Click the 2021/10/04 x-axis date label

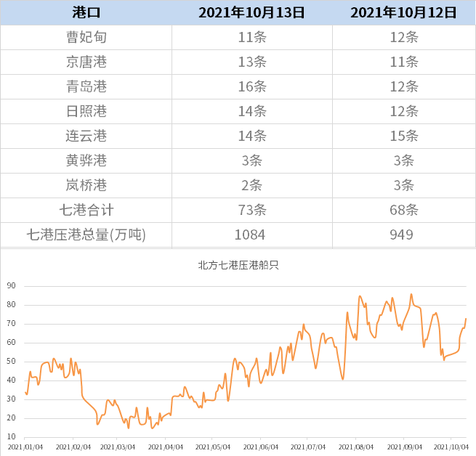[451, 447]
